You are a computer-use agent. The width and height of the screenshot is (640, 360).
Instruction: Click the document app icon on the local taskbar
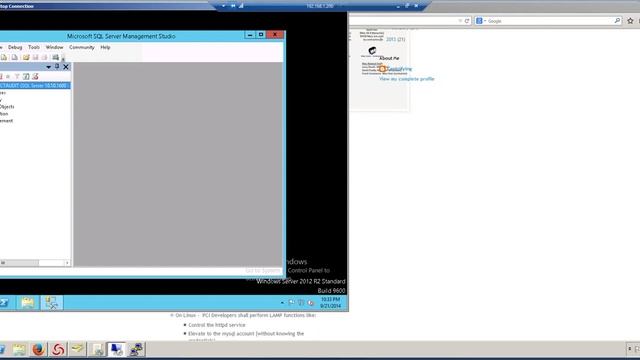97,349
